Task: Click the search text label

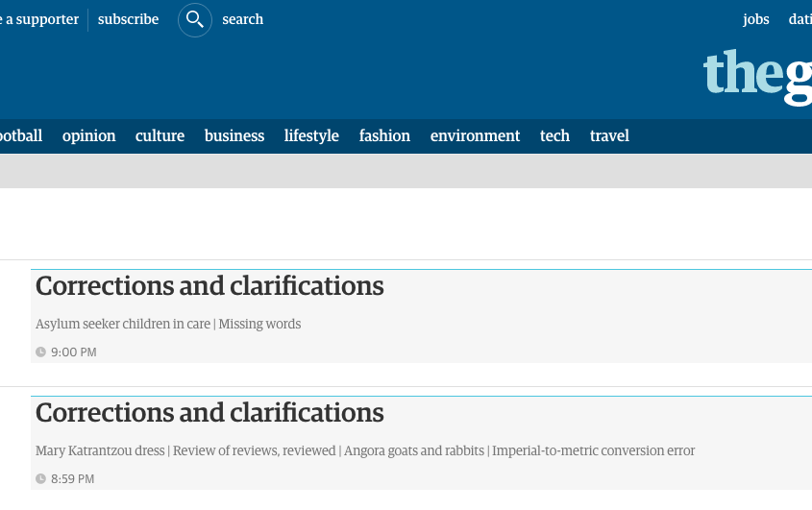Action: pyautogui.click(x=243, y=19)
